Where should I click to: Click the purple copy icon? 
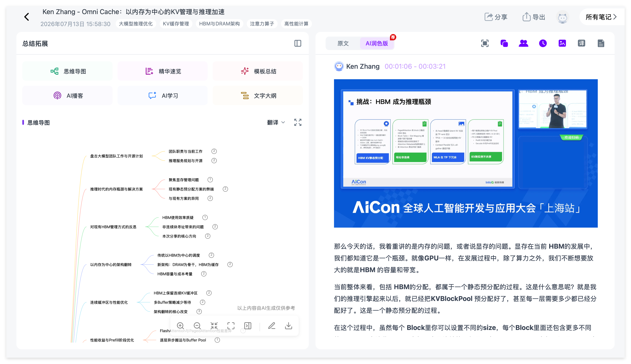point(504,44)
